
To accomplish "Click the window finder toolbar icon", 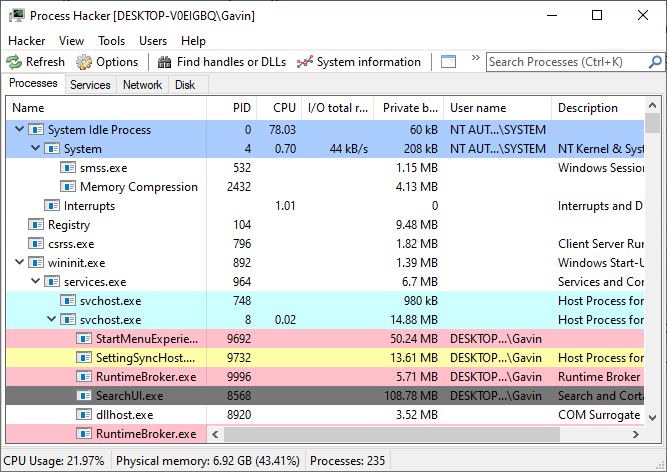I will (x=448, y=62).
